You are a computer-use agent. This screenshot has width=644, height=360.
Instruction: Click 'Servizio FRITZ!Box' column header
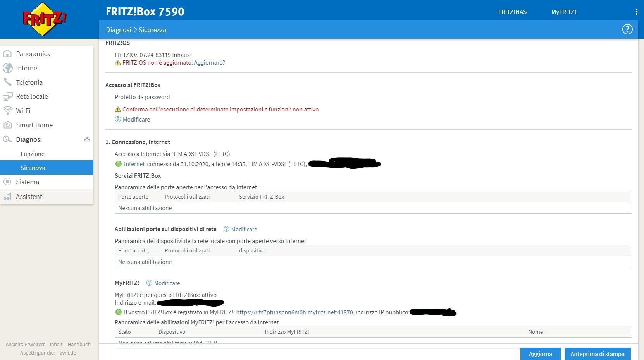click(x=262, y=197)
